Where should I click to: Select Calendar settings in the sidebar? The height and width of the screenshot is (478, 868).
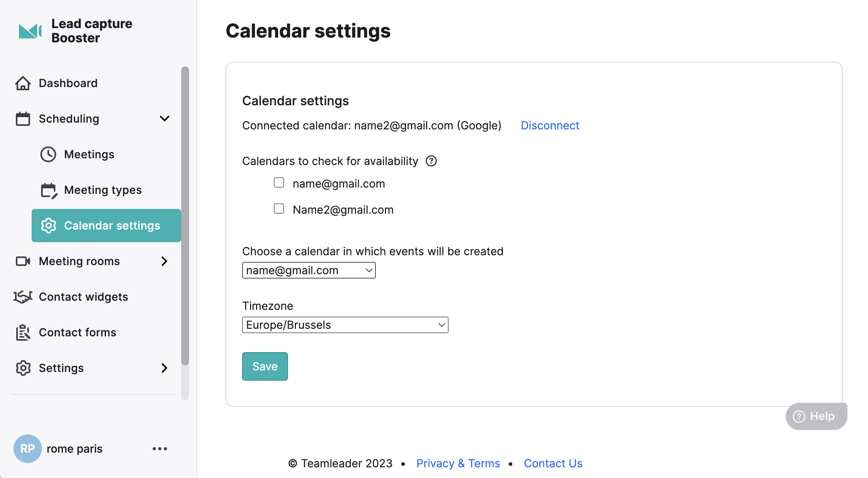click(x=106, y=226)
